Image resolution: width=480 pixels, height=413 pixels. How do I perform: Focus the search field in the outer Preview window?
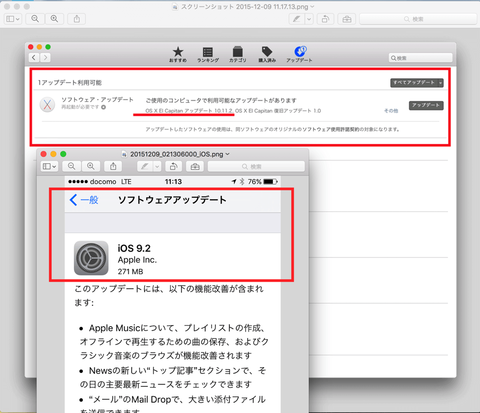point(418,19)
